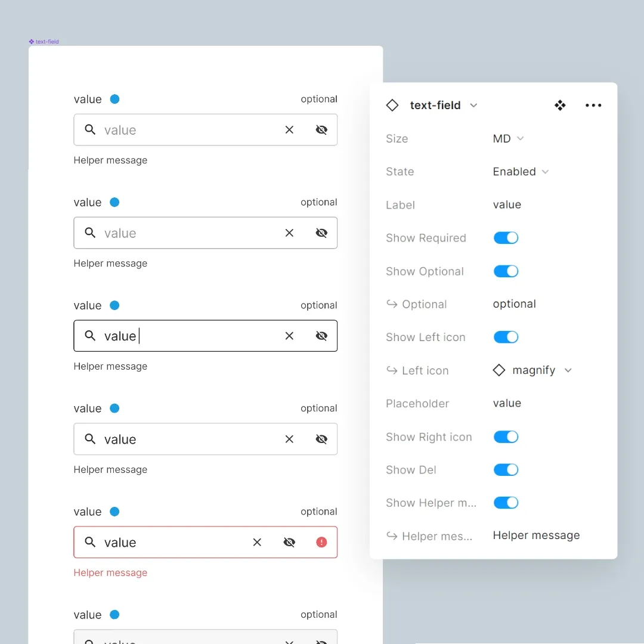644x644 pixels.
Task: Click the four-diamond component set icon
Action: coord(560,105)
